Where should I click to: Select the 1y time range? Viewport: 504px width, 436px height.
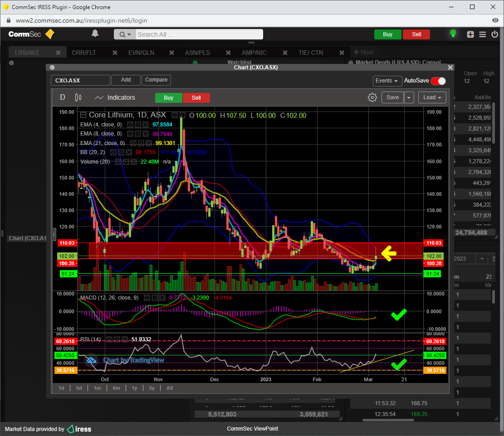pos(134,388)
